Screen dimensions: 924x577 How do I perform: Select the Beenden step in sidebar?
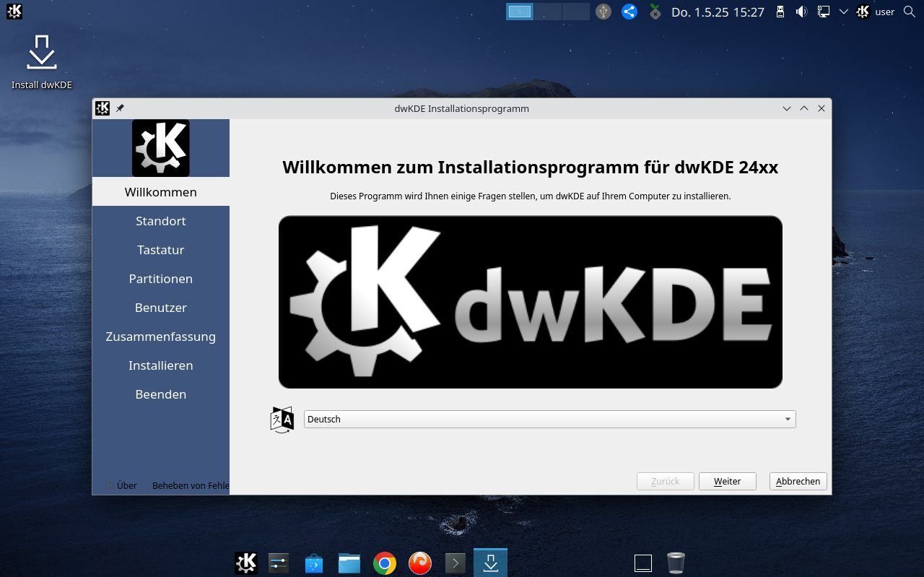161,394
